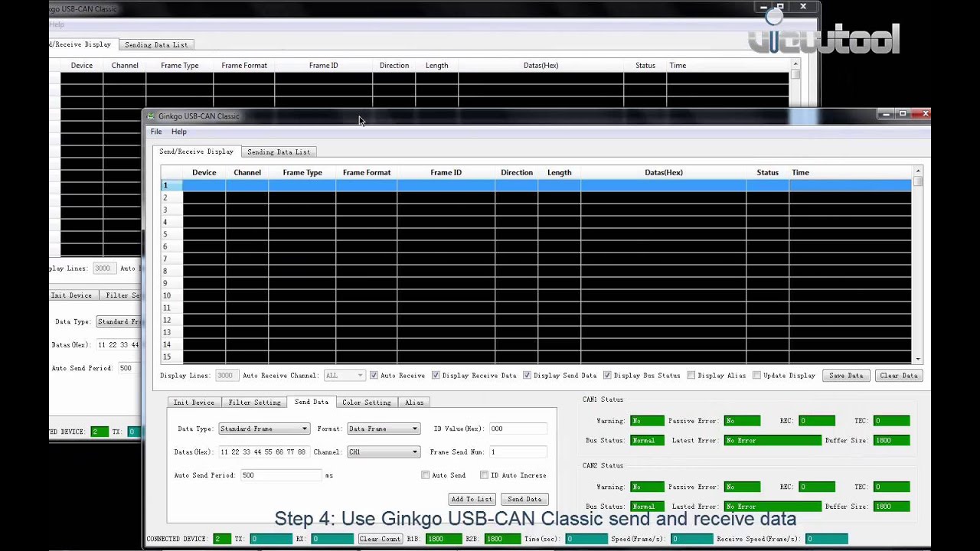The width and height of the screenshot is (980, 551).
Task: Click the vertical scrollbar thumb of front data table
Action: pos(918,181)
